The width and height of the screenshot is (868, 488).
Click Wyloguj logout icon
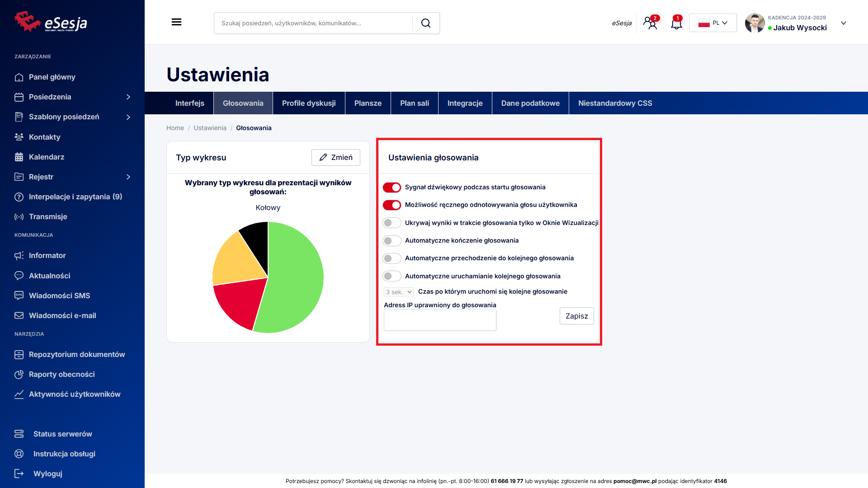coord(19,474)
